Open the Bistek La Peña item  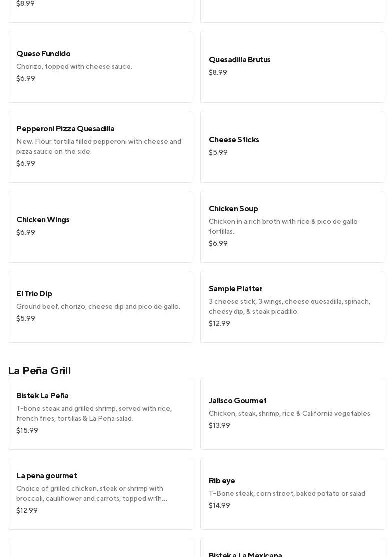(x=100, y=414)
